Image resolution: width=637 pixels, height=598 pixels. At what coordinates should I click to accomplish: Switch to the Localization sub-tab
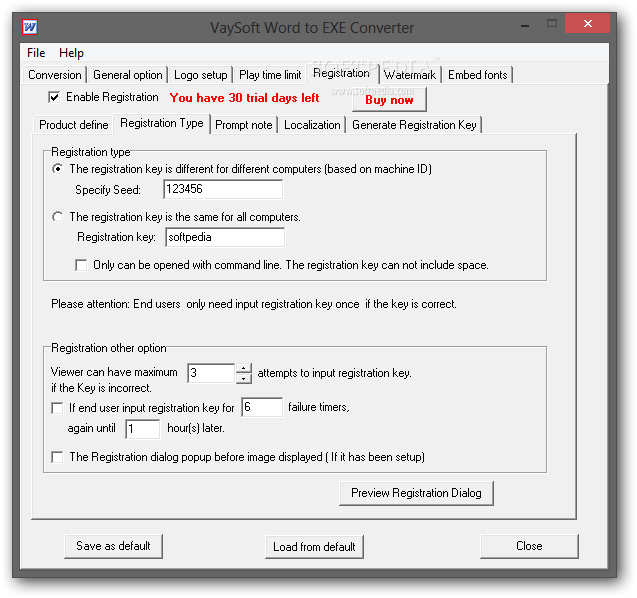pyautogui.click(x=312, y=125)
